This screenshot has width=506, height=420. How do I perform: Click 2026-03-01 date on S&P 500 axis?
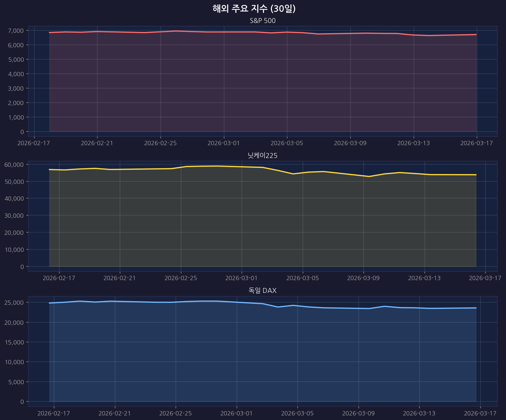click(224, 143)
